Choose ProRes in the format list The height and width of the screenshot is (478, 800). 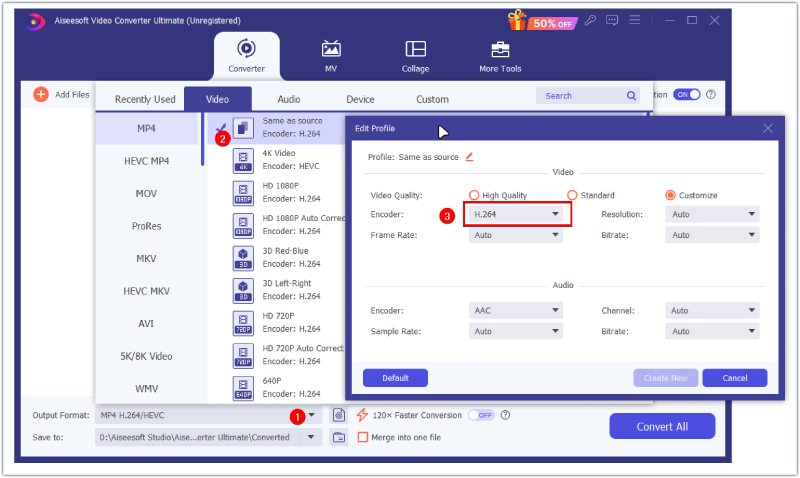click(x=146, y=226)
